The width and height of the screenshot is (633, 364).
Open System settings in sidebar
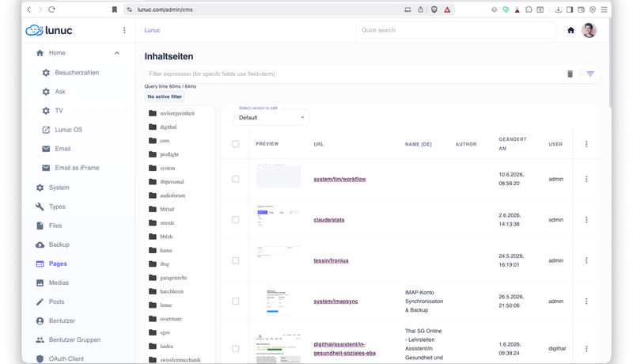pos(59,188)
